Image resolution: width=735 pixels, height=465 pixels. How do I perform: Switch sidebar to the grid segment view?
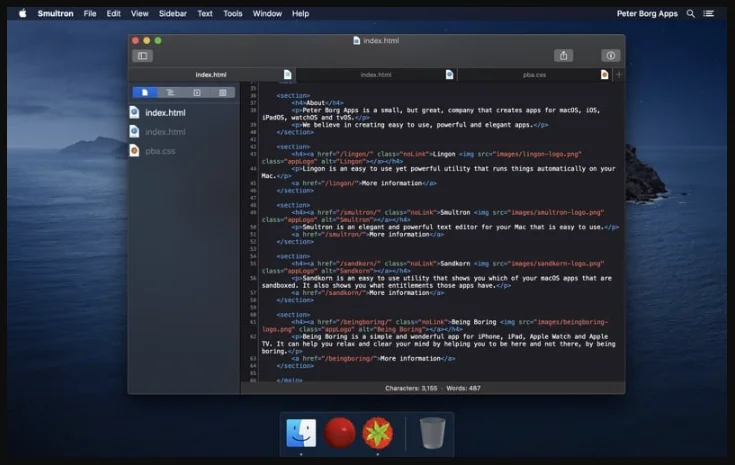pos(223,93)
